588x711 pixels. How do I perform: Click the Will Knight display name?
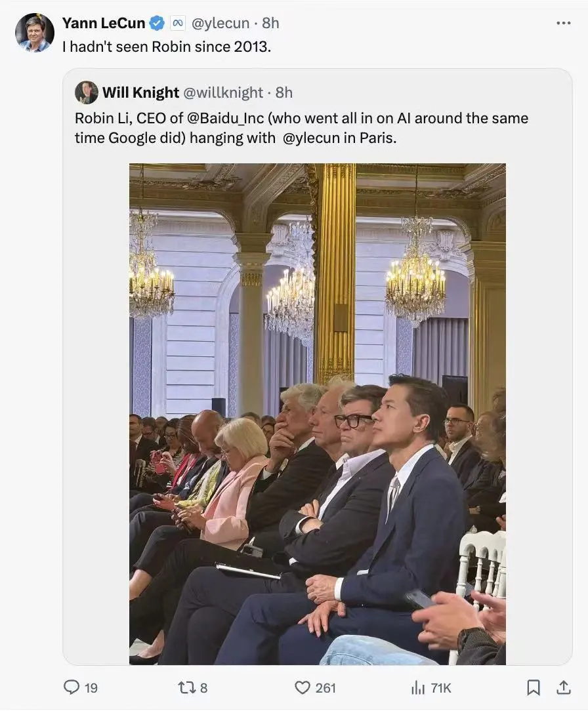click(140, 92)
